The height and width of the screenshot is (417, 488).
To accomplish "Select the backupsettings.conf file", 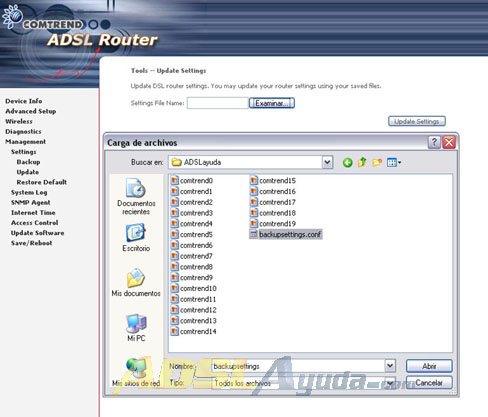I will [286, 234].
